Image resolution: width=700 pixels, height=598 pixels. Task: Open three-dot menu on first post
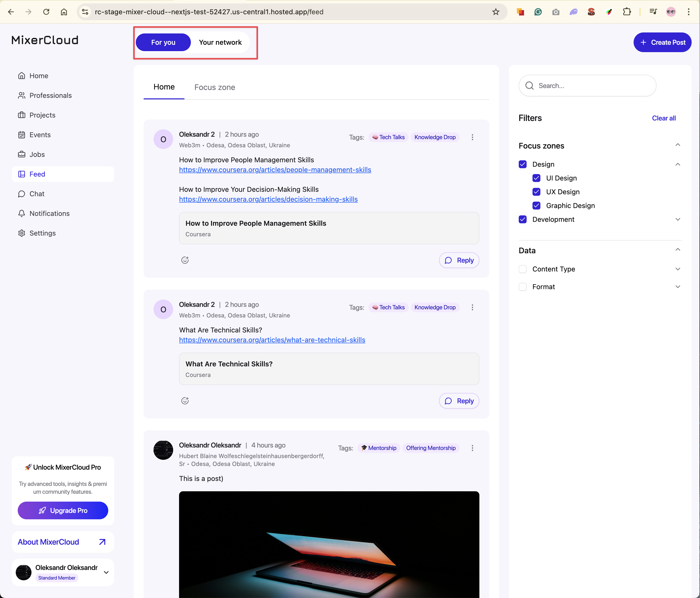(472, 137)
